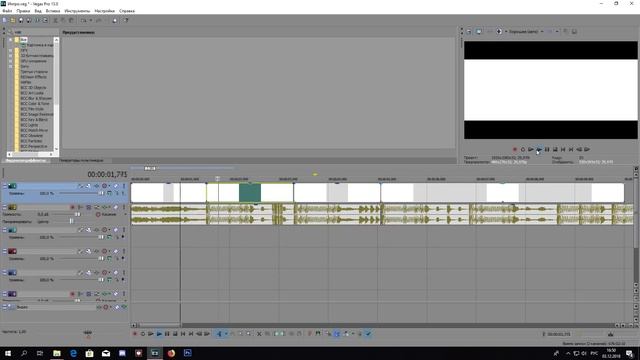Click the Open project folder icon
Viewport: 640px width, 360px height.
tap(13, 20)
